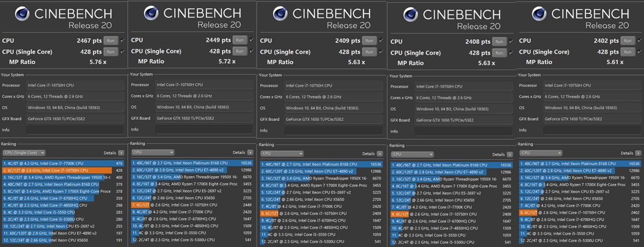This screenshot has width=644, height=247.
Task: Select the Xeon X5650 row scoring 191
Action: click(63, 240)
